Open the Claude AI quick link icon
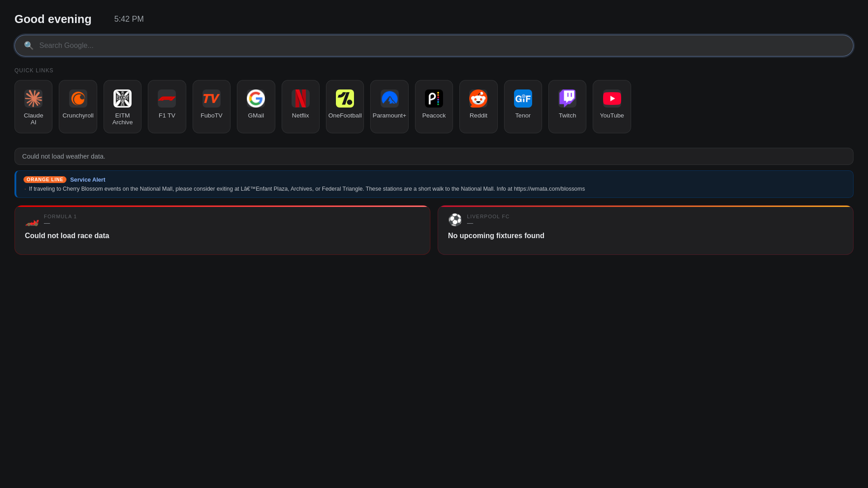This screenshot has width=868, height=488. [x=33, y=99]
